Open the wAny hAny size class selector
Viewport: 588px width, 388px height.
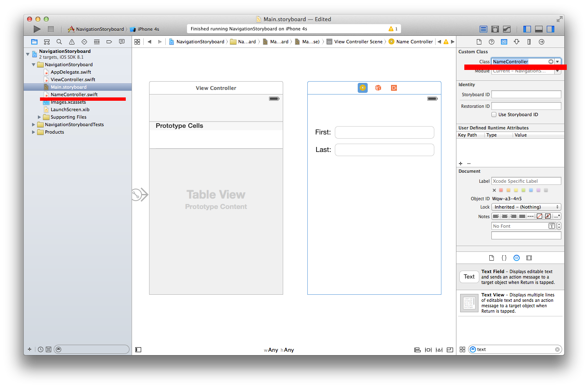point(279,350)
